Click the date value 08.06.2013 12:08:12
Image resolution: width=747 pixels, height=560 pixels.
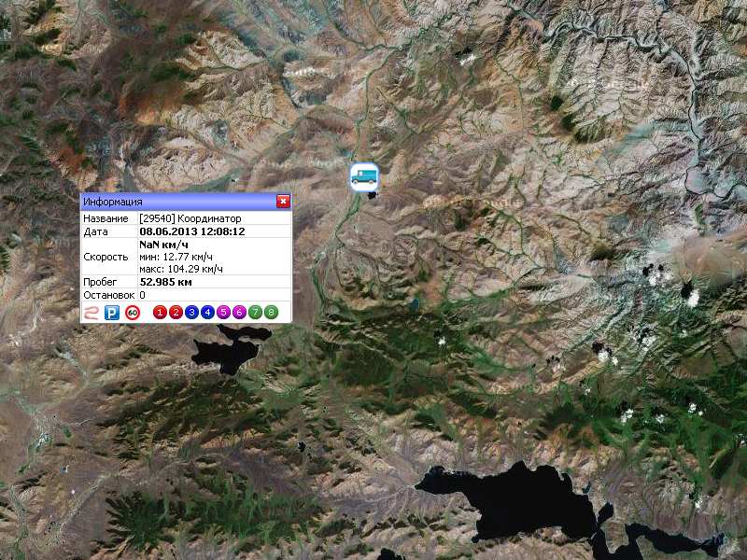click(x=192, y=231)
